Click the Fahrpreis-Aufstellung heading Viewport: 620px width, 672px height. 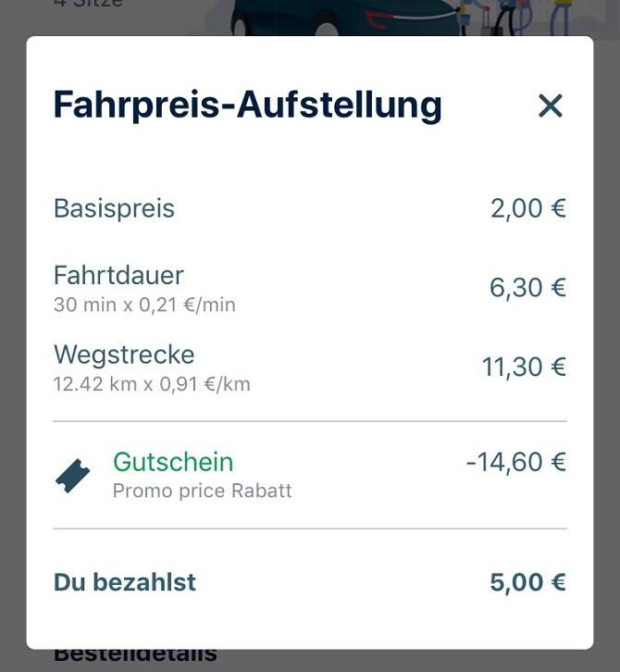coord(248,106)
